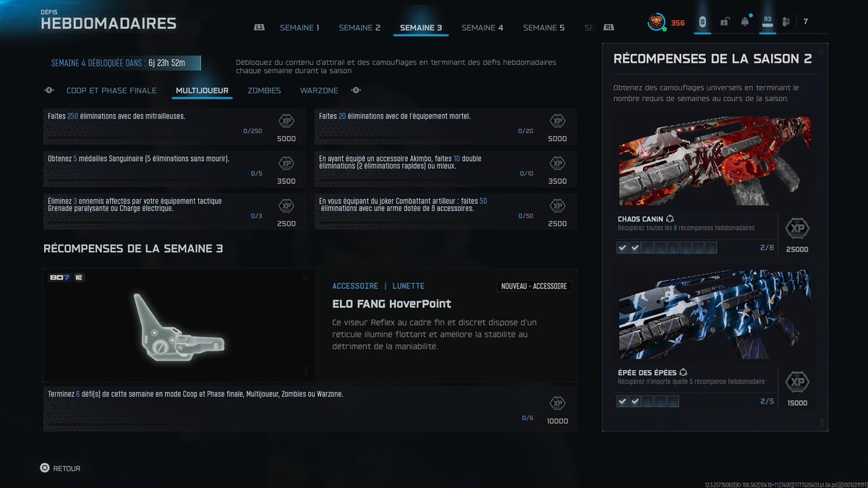Select the Terminez 6 défis weekly challenge row
The width and height of the screenshot is (868, 488).
[x=310, y=408]
